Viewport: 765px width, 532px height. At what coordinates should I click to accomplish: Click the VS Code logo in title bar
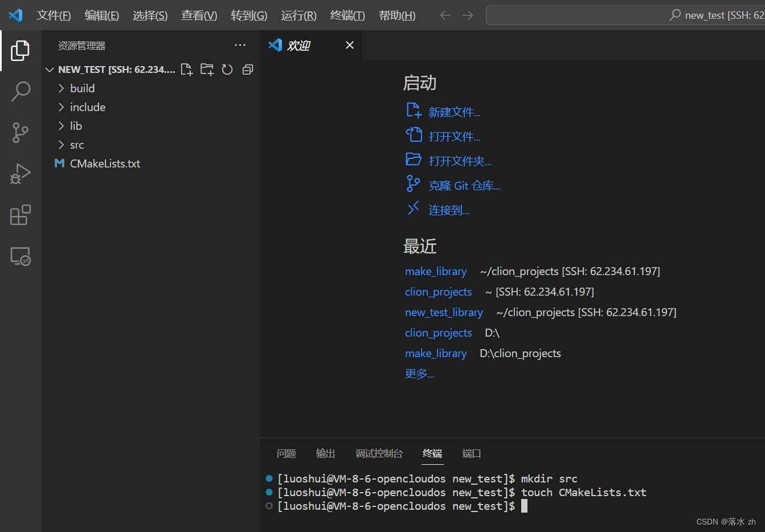tap(15, 15)
